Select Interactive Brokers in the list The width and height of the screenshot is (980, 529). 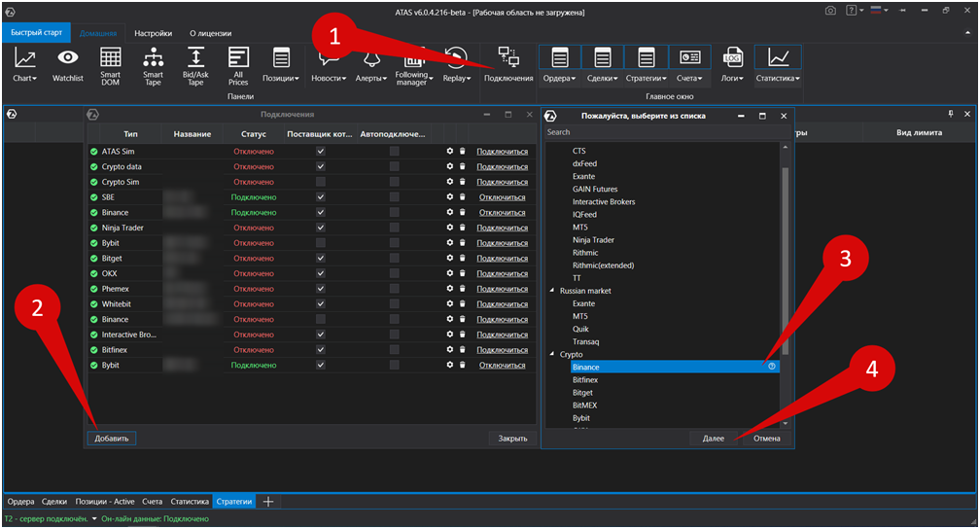click(x=604, y=201)
